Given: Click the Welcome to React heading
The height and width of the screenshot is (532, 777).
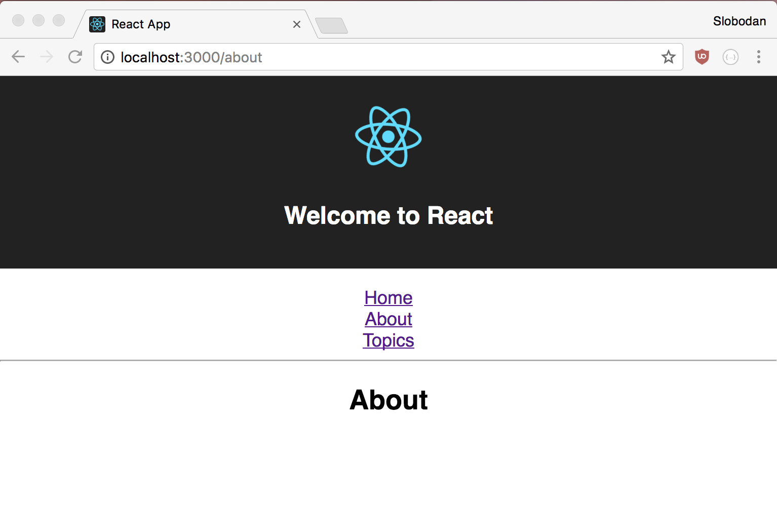Looking at the screenshot, I should (388, 215).
